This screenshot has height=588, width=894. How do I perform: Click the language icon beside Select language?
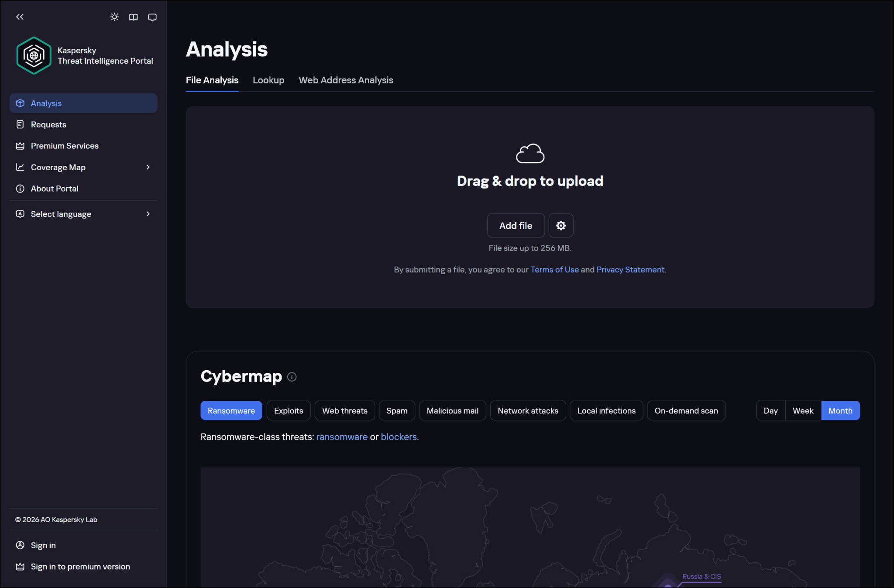pos(20,214)
